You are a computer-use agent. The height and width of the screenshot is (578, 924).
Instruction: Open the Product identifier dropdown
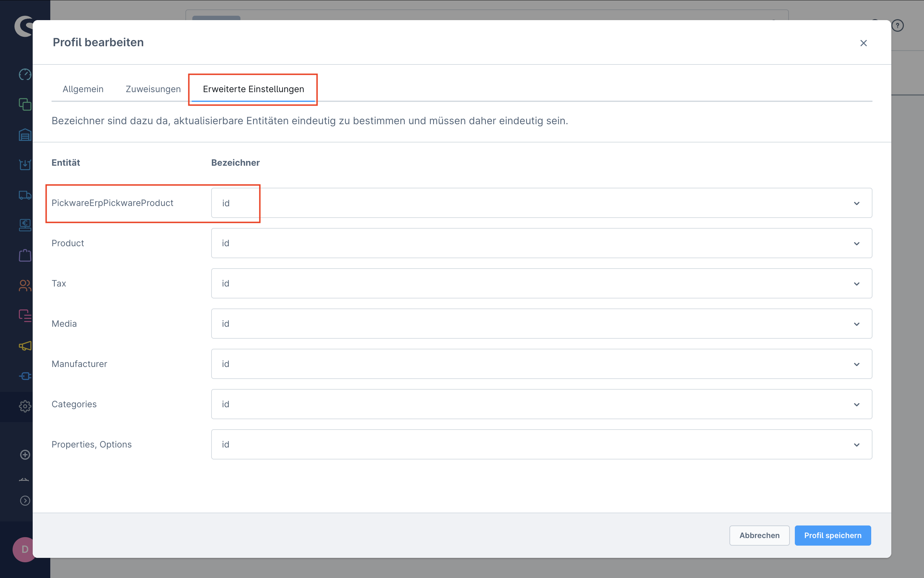[541, 243]
